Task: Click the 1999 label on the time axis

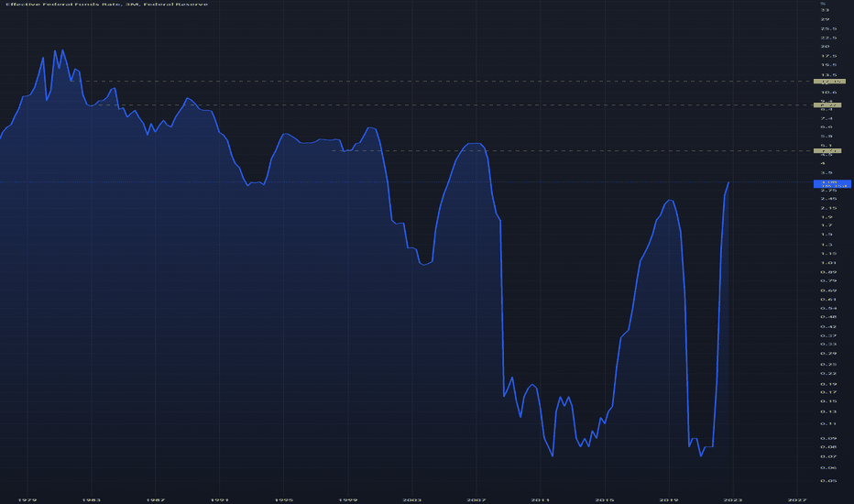Action: 348,499
